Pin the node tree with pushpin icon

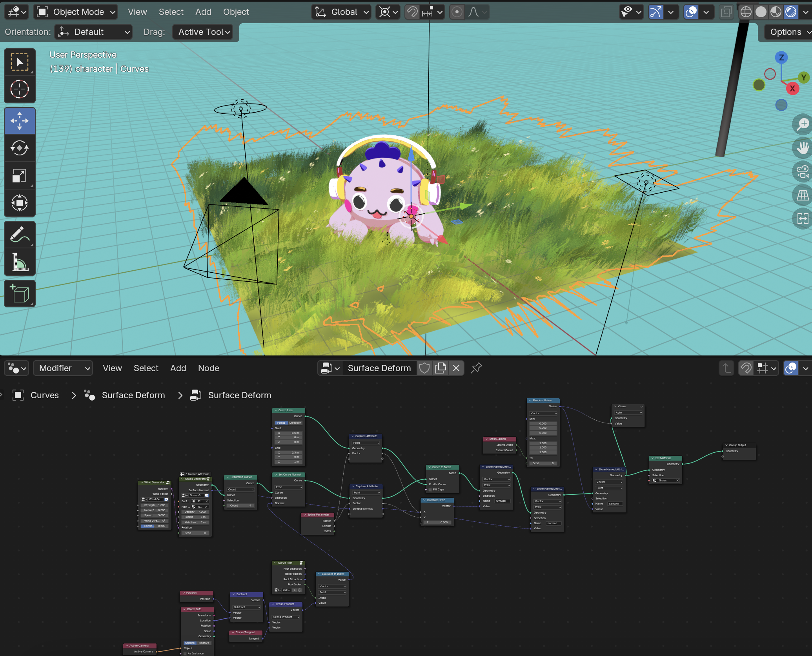(x=476, y=368)
